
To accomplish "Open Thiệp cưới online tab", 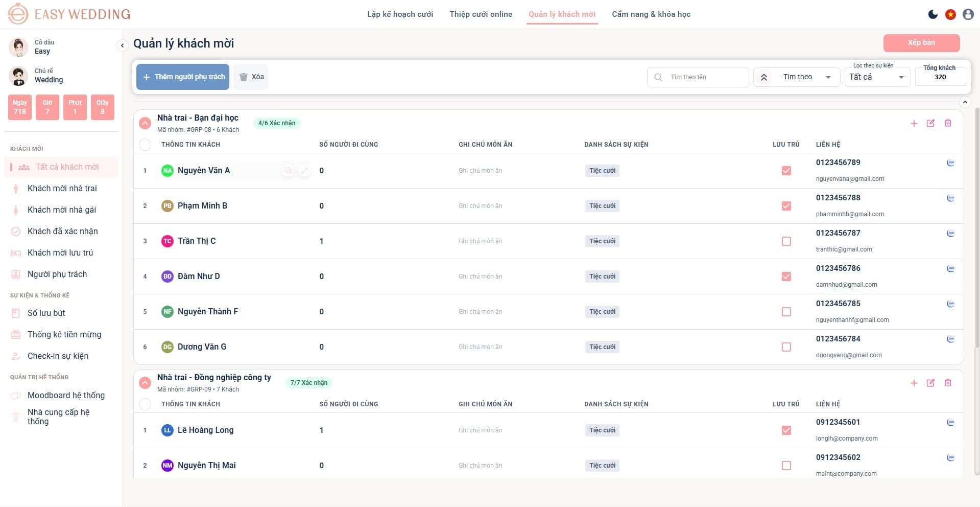I will pos(481,14).
